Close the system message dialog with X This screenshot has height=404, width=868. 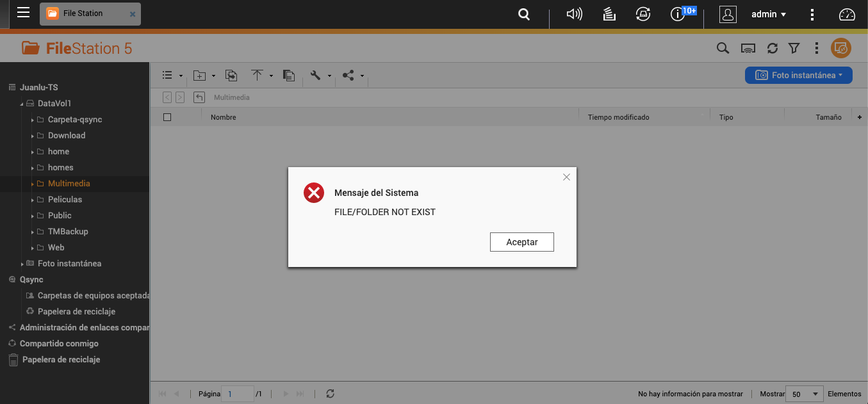click(x=566, y=177)
